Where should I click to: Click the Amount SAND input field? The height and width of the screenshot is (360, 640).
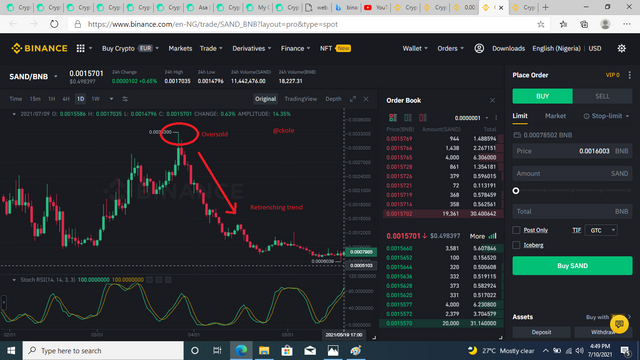click(572, 173)
